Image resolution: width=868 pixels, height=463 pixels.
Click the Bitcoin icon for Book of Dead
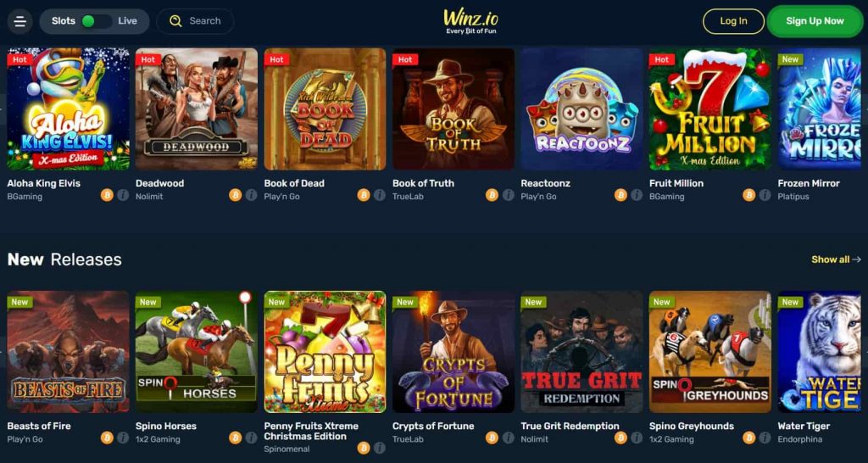[x=364, y=195]
